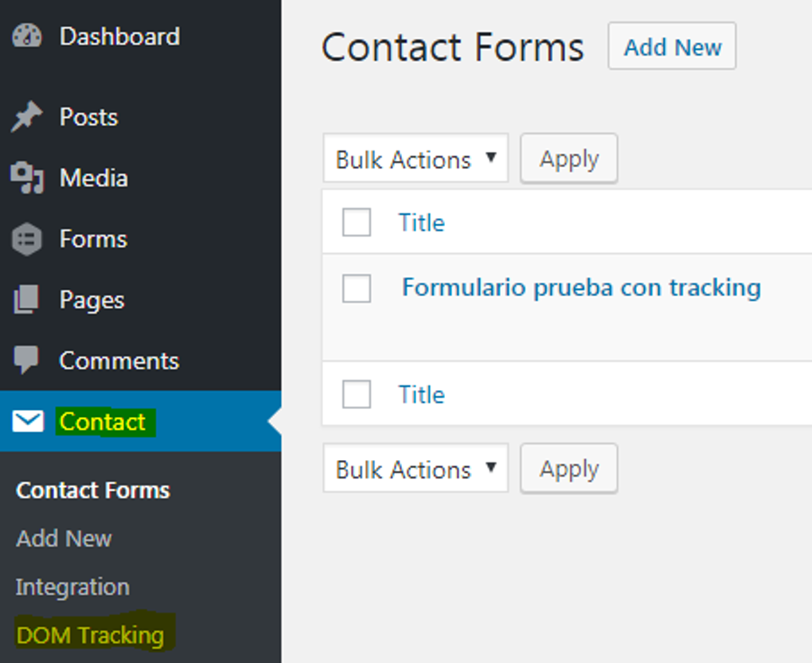
Task: Click the Media library icon
Action: [27, 177]
